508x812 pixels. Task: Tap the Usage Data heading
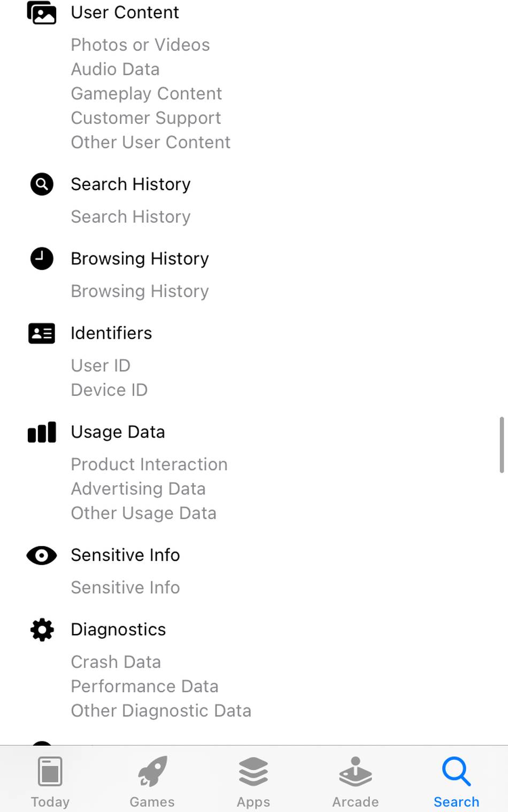pos(118,432)
